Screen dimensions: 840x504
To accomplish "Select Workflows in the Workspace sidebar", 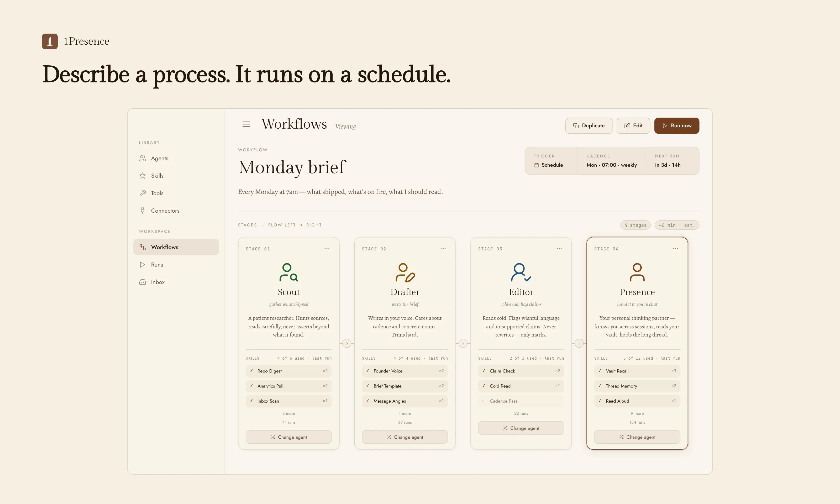I will 176,247.
